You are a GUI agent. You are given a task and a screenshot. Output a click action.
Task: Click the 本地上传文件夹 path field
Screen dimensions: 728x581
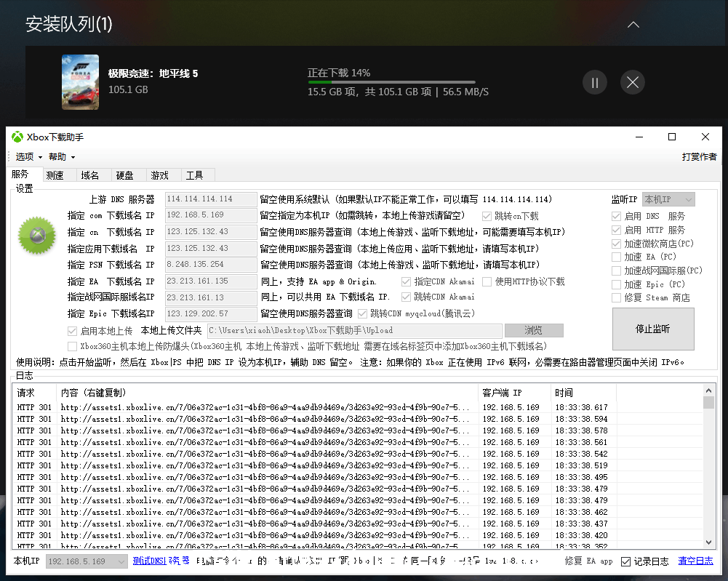click(354, 330)
